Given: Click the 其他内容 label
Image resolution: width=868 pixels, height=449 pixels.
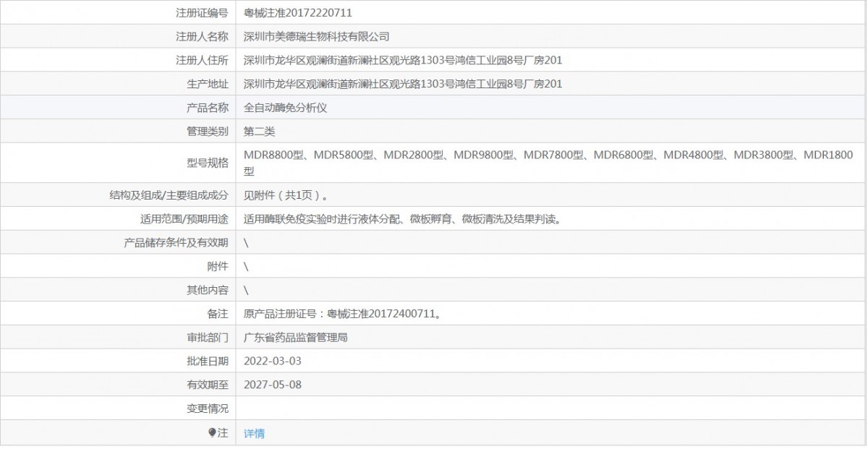Looking at the screenshot, I should click(x=208, y=290).
